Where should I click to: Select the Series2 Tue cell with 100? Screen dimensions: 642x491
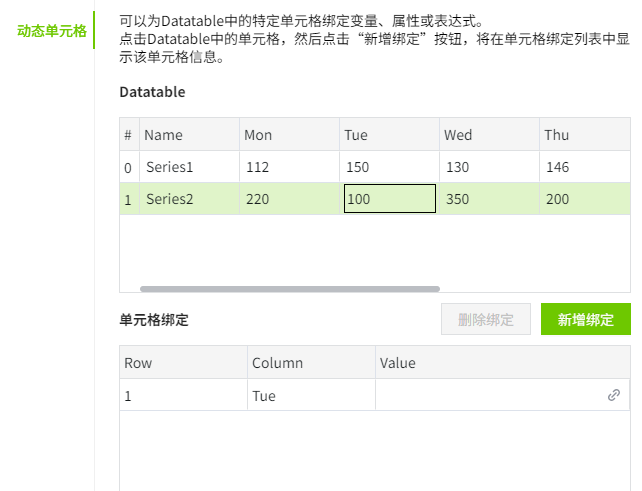389,199
